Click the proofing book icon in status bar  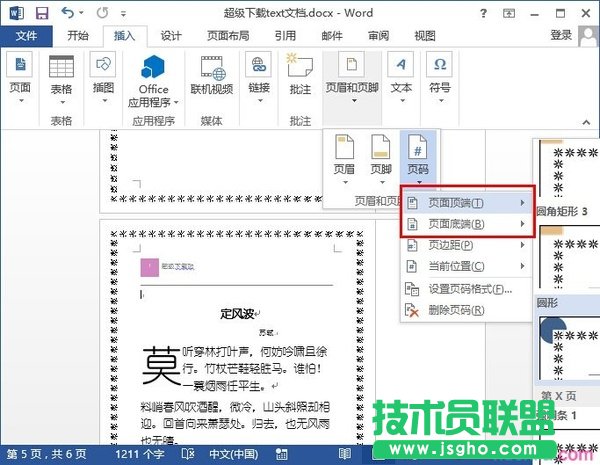(x=188, y=454)
